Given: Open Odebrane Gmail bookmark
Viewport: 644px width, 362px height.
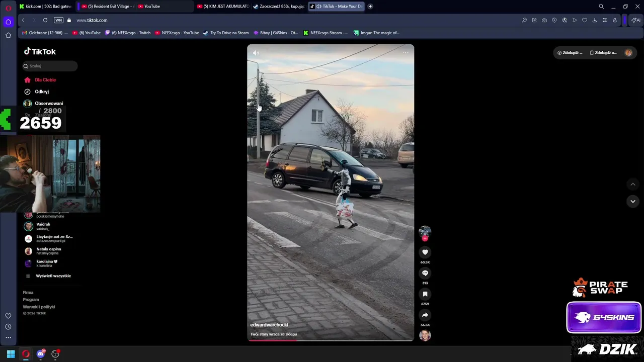Looking at the screenshot, I should point(45,33).
